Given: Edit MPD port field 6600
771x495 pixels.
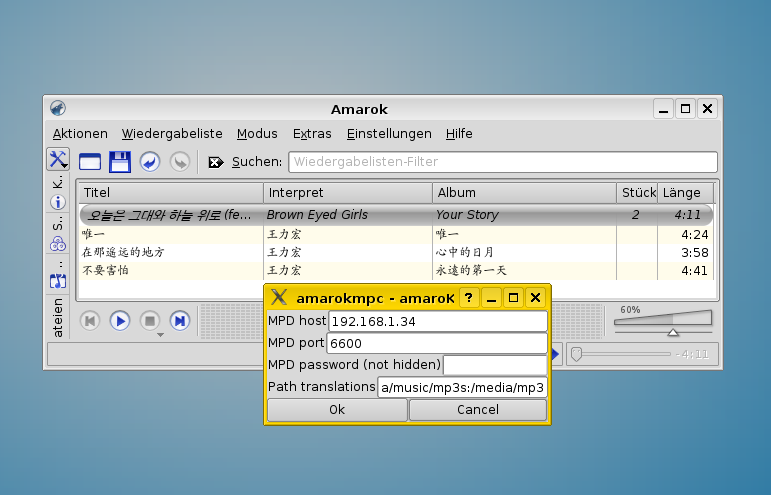Looking at the screenshot, I should point(437,343).
